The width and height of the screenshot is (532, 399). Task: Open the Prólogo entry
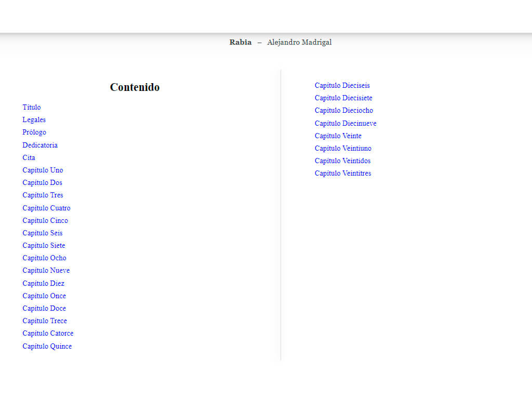tap(34, 132)
